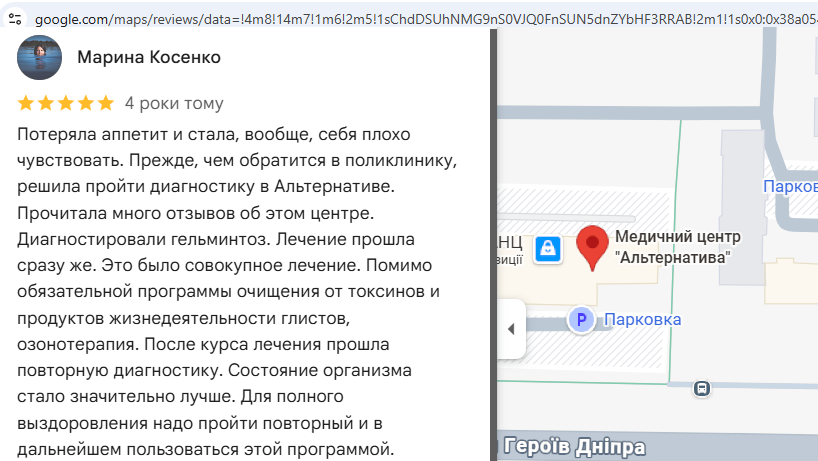The image size is (818, 461).
Task: Click the first yellow rating star
Action: click(x=26, y=103)
